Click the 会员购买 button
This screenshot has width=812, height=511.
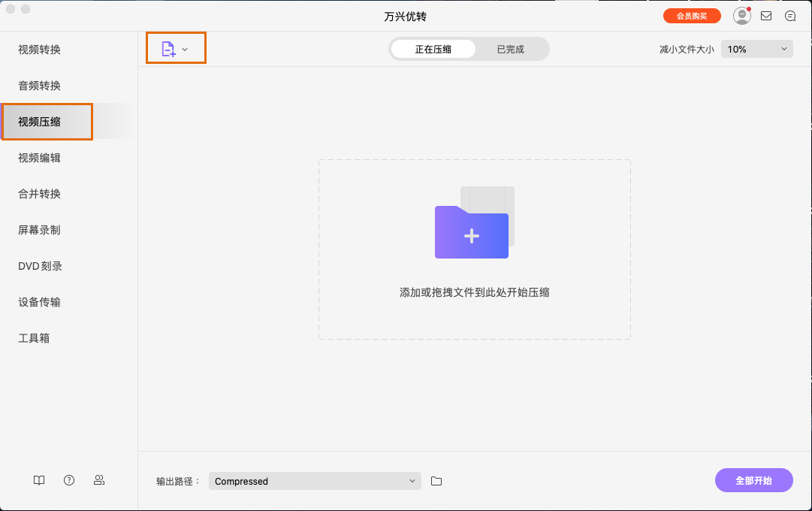click(691, 15)
